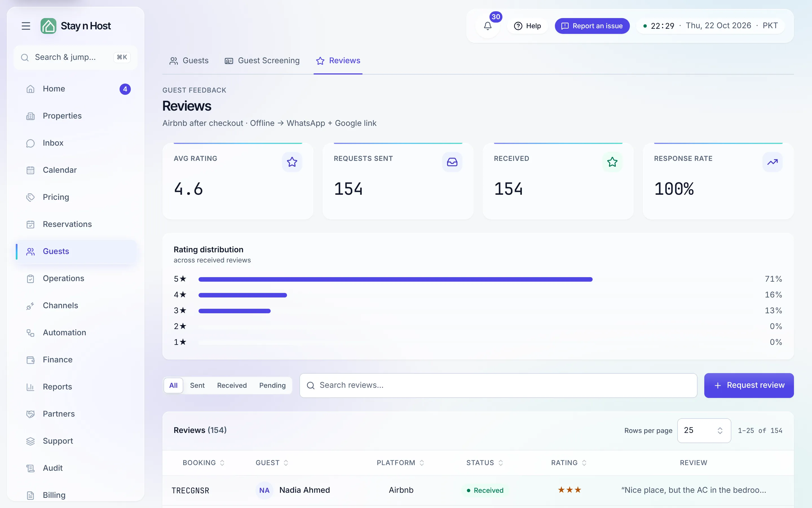
Task: Open notifications bell with 30 badge
Action: pos(487,26)
